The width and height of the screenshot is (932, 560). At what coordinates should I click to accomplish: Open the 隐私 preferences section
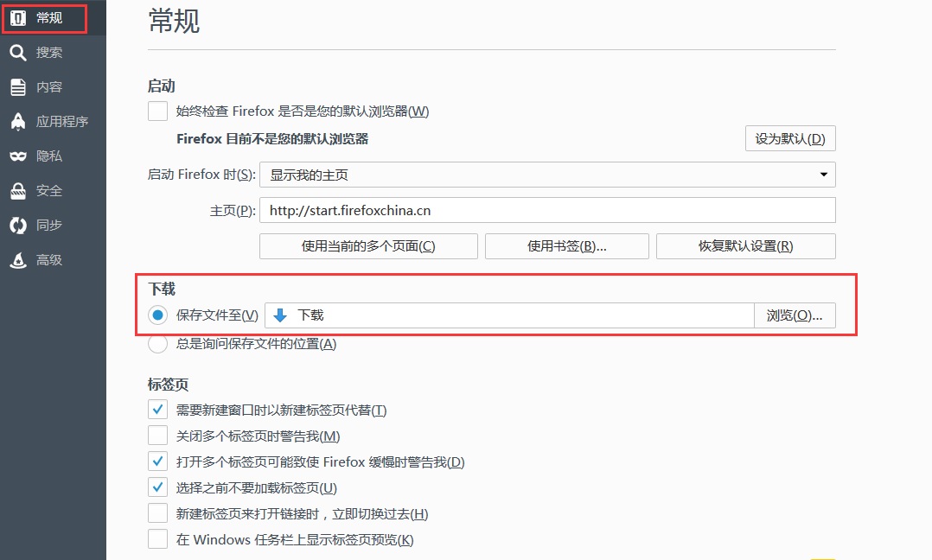coord(53,156)
